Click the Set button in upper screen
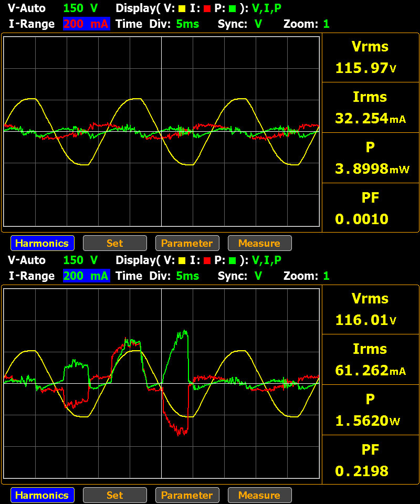Viewport: 420px width, 504px height. [115, 243]
